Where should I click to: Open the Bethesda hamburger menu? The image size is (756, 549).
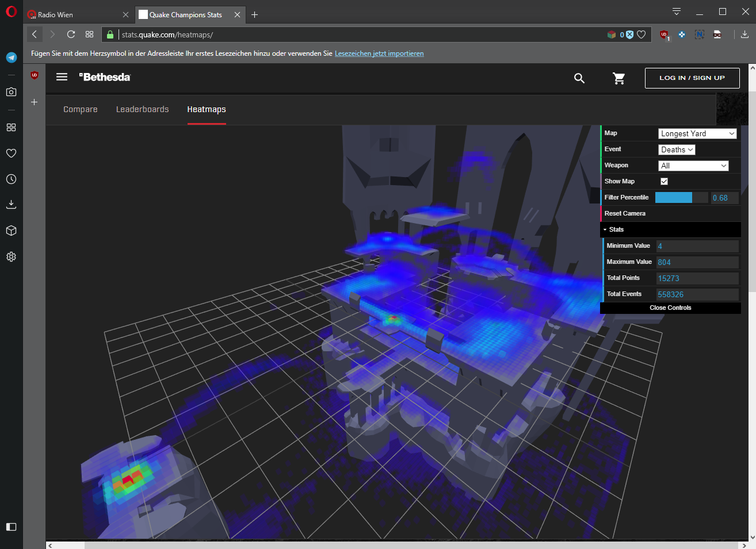[62, 77]
